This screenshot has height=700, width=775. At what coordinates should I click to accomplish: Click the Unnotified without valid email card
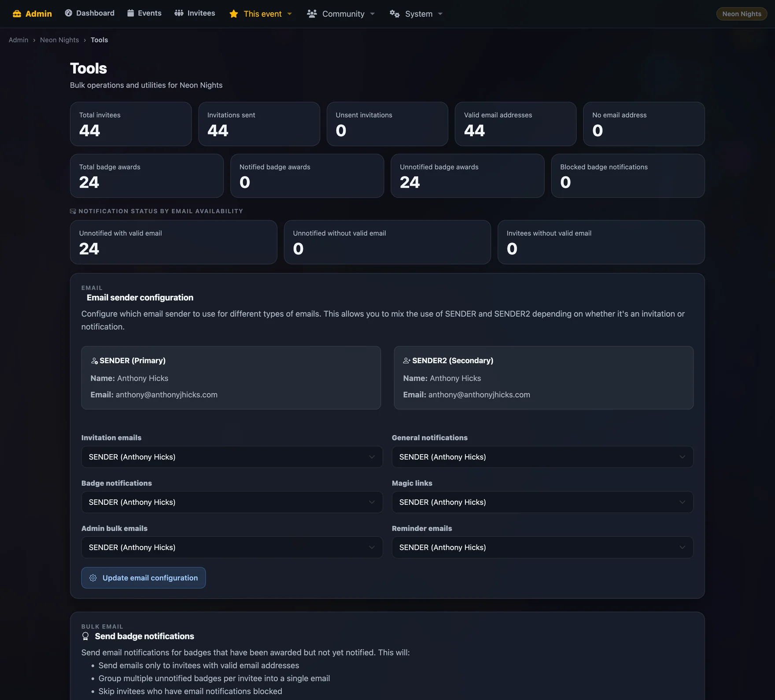[x=387, y=242]
